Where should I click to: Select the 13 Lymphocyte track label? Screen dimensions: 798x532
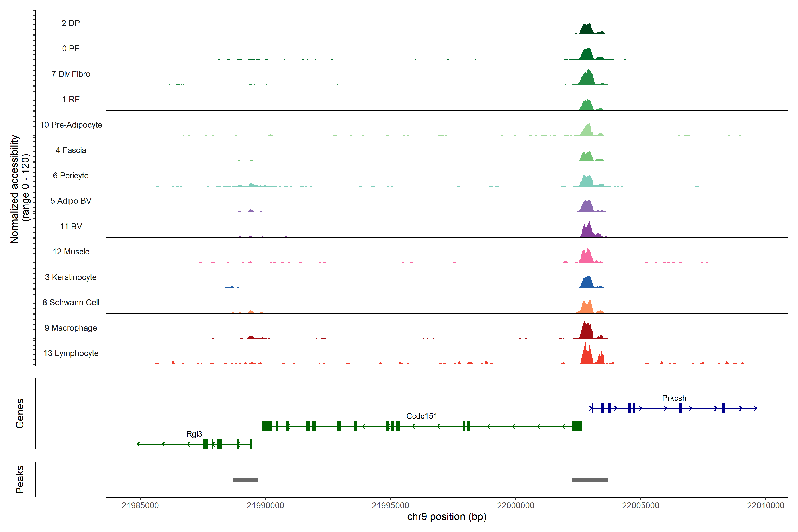(x=71, y=353)
